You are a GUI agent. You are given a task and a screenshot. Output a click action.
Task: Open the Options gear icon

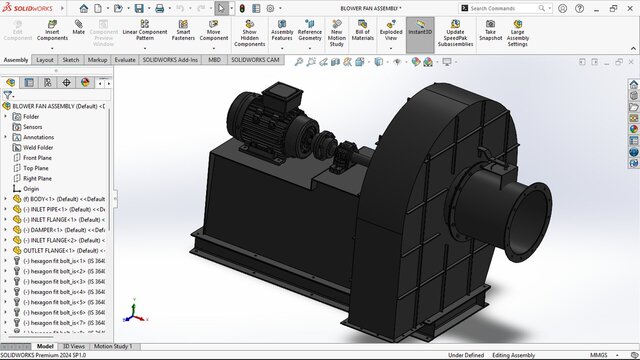(x=270, y=8)
